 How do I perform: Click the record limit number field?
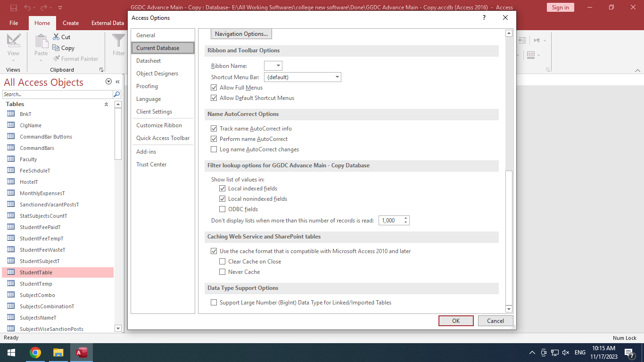click(391, 220)
